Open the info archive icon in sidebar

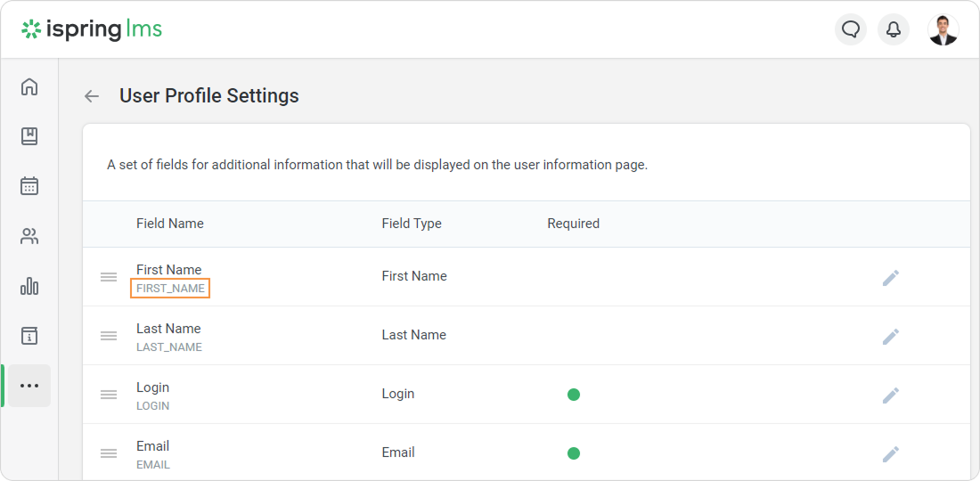29,336
